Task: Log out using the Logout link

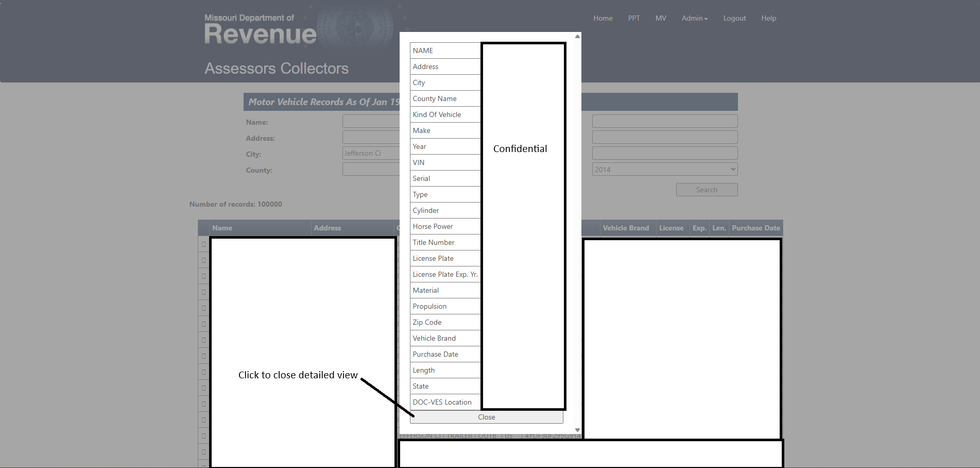Action: tap(734, 18)
